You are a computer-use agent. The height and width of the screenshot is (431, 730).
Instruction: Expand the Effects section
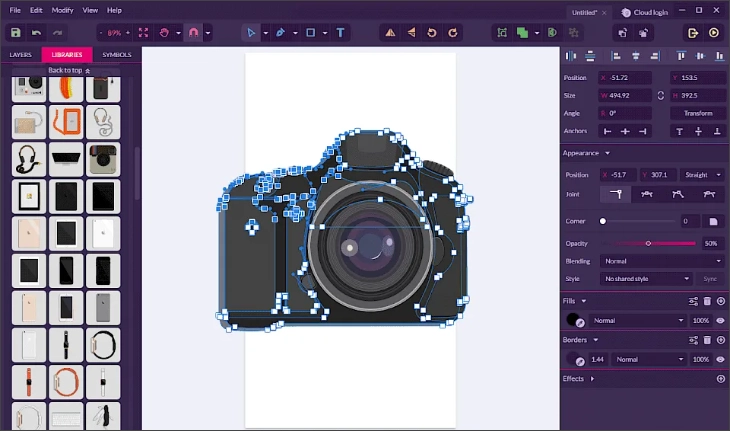592,379
